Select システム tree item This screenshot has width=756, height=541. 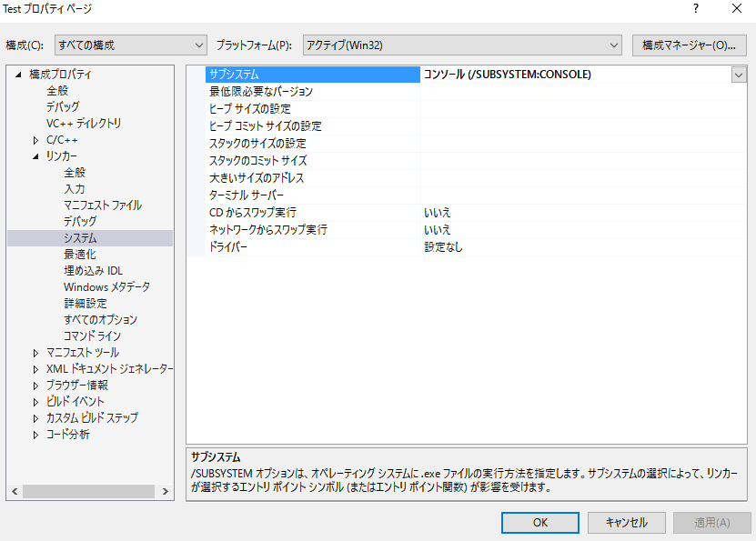pyautogui.click(x=80, y=238)
